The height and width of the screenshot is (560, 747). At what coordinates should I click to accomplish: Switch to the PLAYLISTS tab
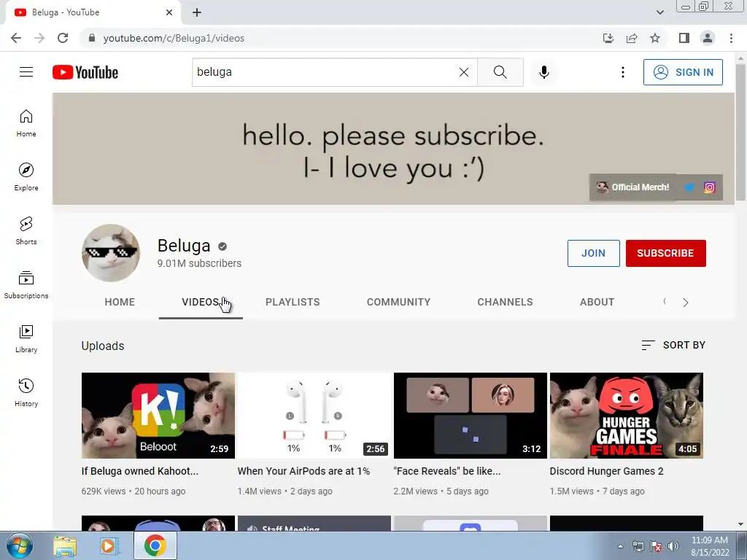click(x=293, y=302)
